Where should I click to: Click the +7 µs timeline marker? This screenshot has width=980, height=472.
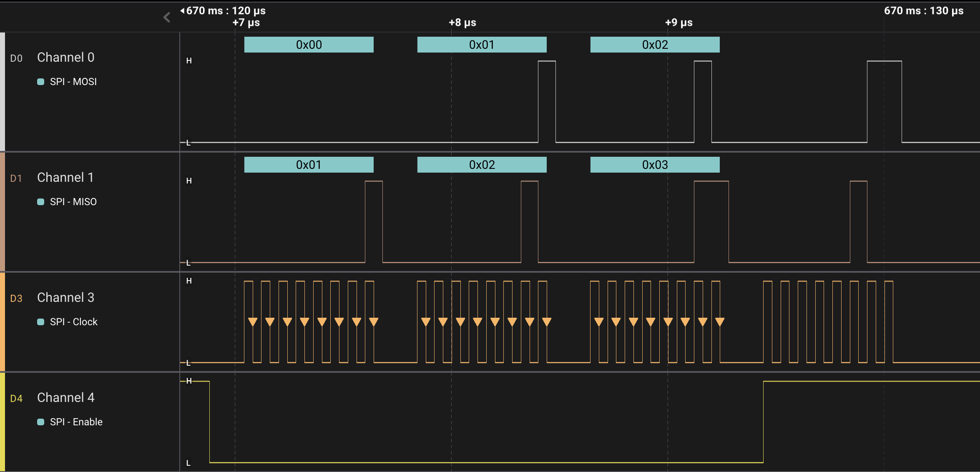[246, 23]
